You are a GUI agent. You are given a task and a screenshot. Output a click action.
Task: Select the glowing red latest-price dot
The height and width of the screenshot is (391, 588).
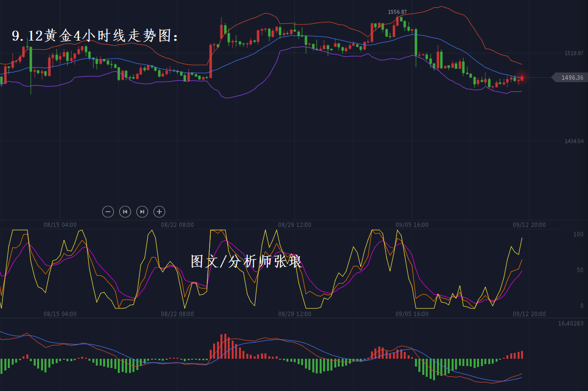pos(522,78)
